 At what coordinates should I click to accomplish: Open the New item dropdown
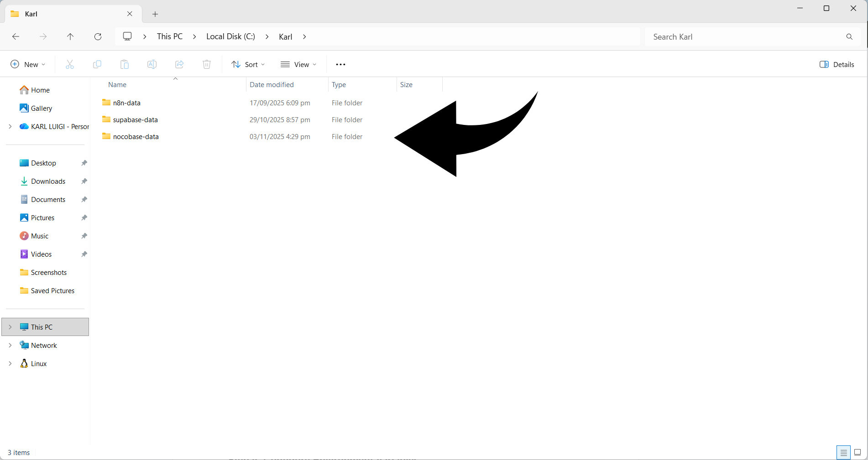(x=27, y=64)
